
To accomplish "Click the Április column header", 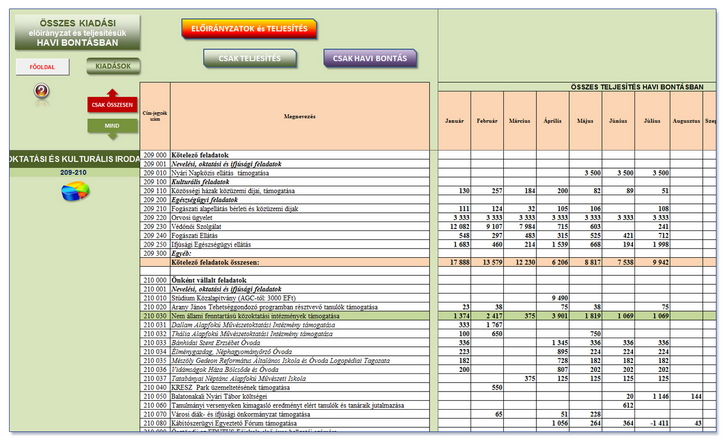I will (553, 121).
